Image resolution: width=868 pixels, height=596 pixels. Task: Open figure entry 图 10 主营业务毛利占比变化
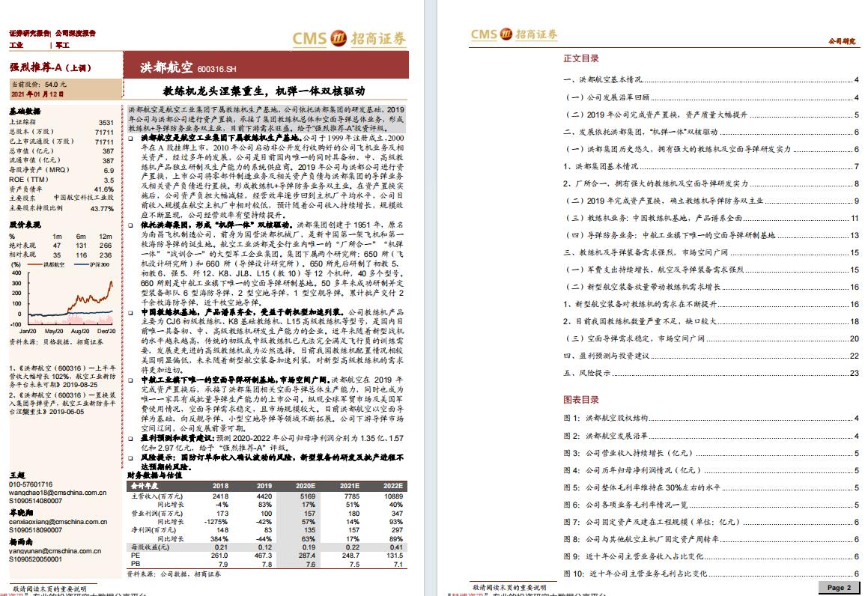tap(711, 574)
